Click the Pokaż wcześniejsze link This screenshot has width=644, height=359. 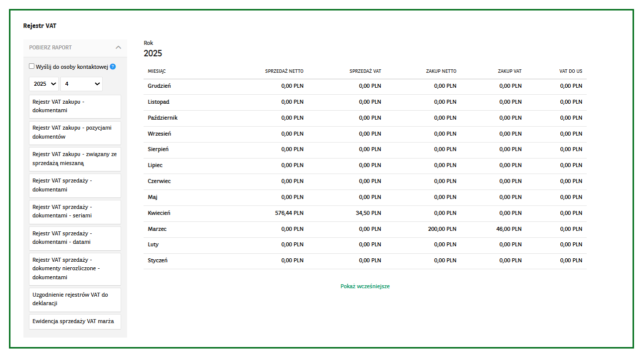tap(365, 286)
